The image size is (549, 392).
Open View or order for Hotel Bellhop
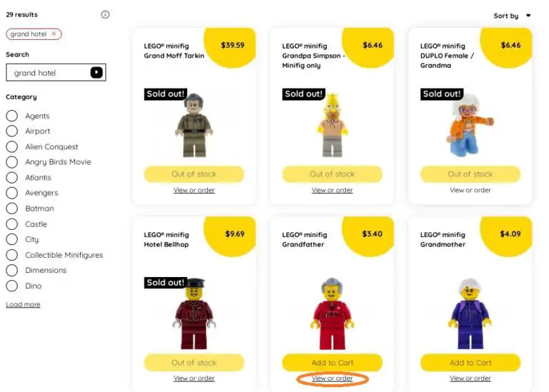pos(194,378)
